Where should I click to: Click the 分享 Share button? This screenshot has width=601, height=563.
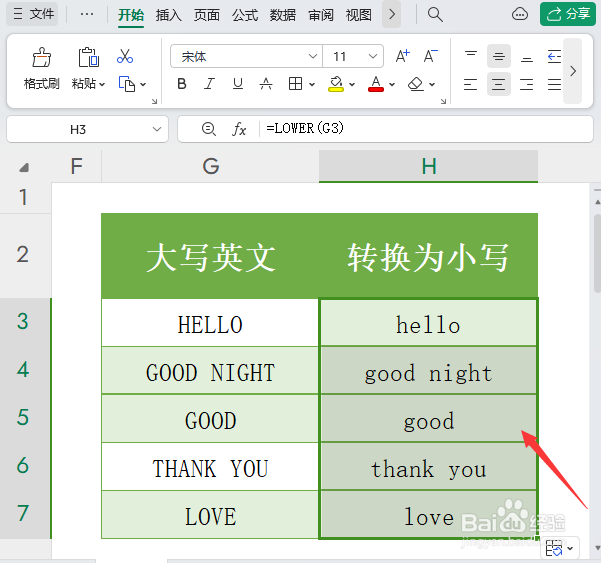tap(568, 14)
